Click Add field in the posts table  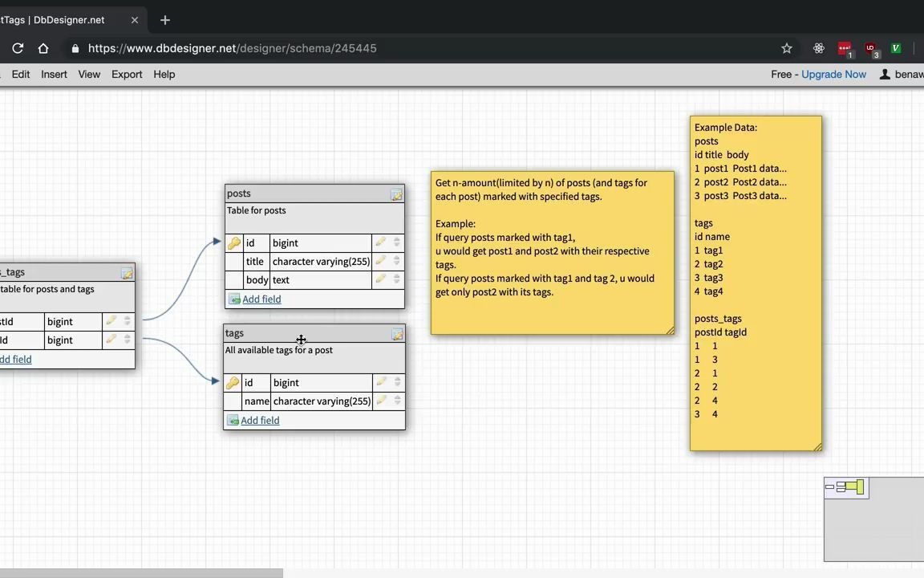[x=261, y=299]
